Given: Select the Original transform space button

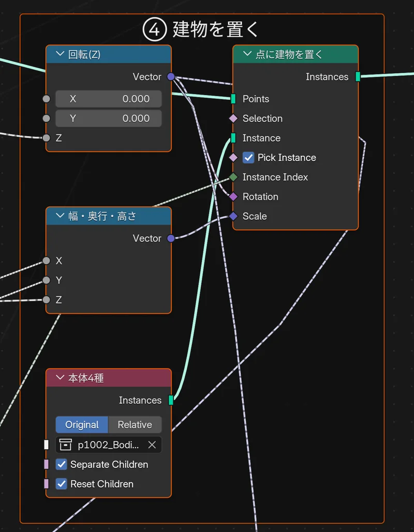Looking at the screenshot, I should click(82, 424).
